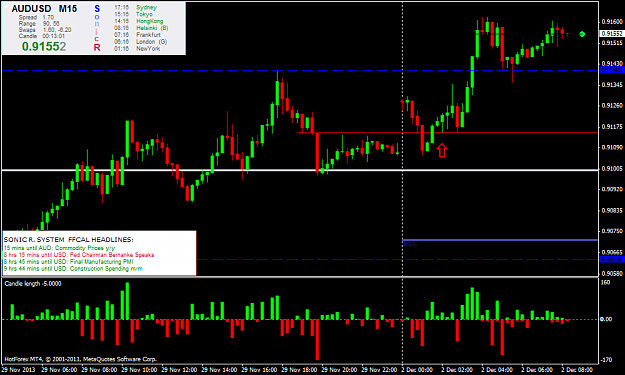Image resolution: width=625 pixels, height=375 pixels.
Task: Click the 160 indicator scale label
Action: [605, 283]
